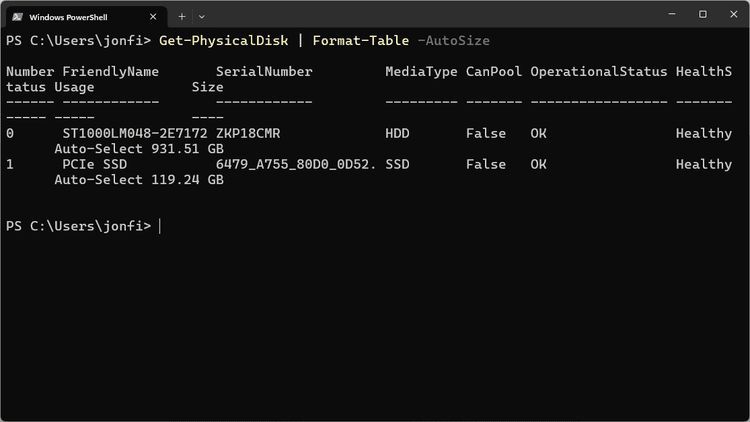This screenshot has width=750, height=422.
Task: Minimize the terminal window
Action: (x=672, y=14)
